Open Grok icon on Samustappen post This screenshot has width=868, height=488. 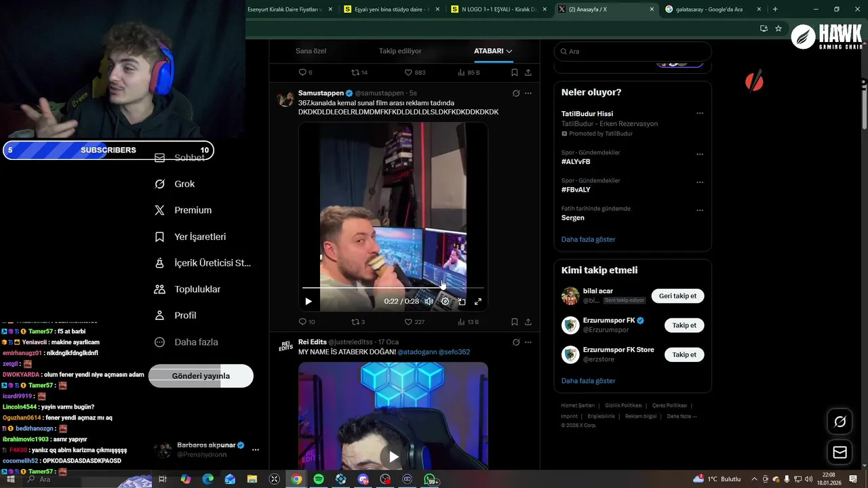[x=516, y=94]
